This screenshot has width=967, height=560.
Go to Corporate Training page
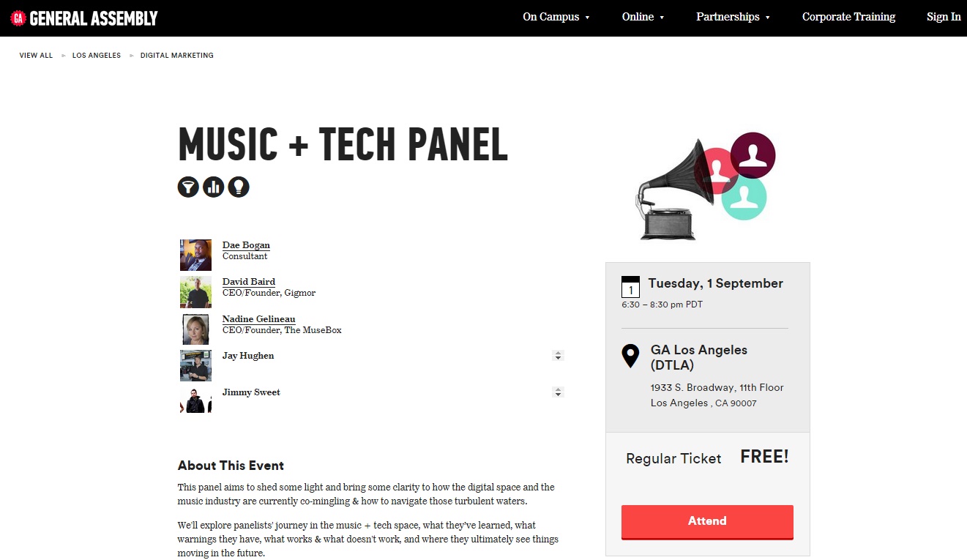(848, 17)
